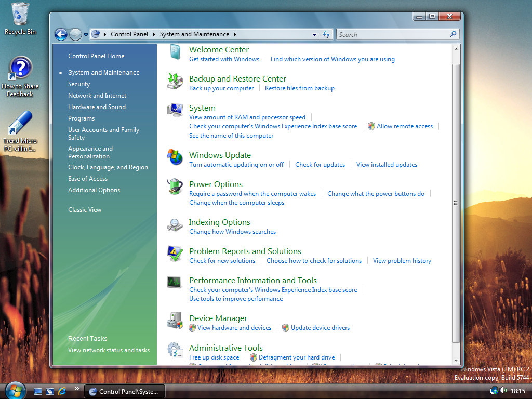Click Switch between windows Quick Launch icon
The width and height of the screenshot is (532, 399).
pos(50,392)
